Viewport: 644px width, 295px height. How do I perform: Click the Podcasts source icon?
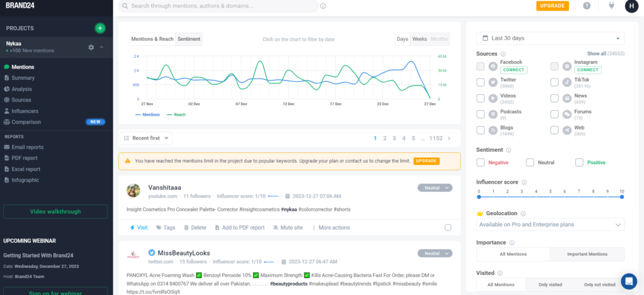[x=493, y=114]
